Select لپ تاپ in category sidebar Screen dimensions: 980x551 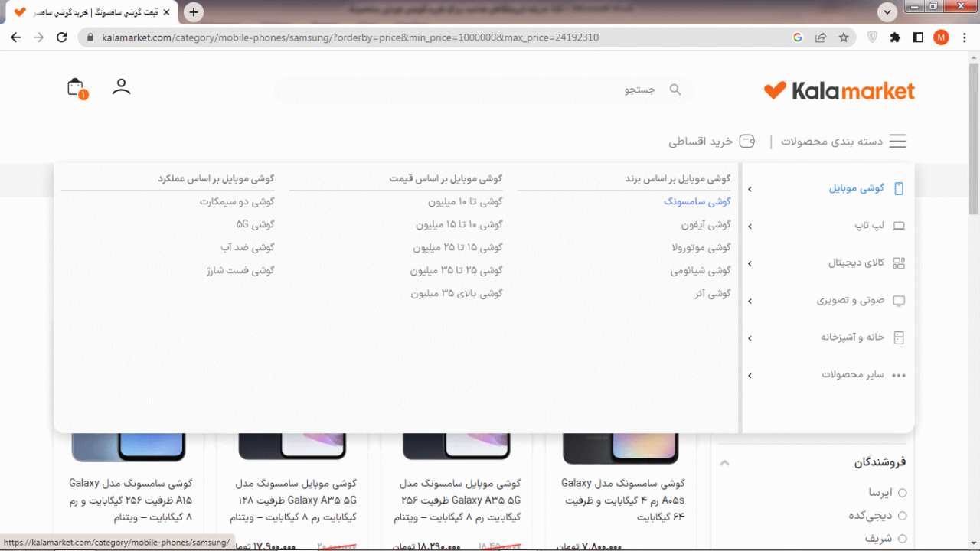[869, 226]
